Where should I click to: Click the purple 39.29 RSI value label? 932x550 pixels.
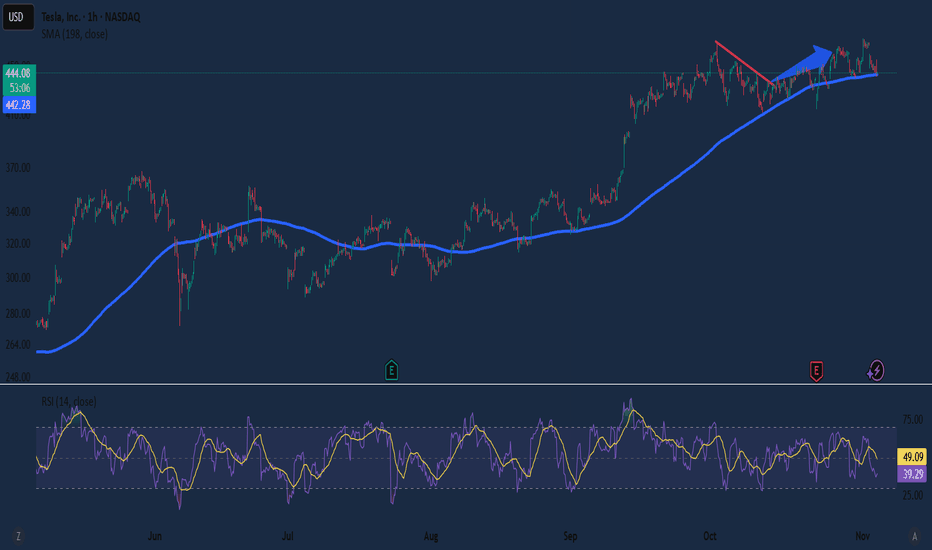pos(912,475)
